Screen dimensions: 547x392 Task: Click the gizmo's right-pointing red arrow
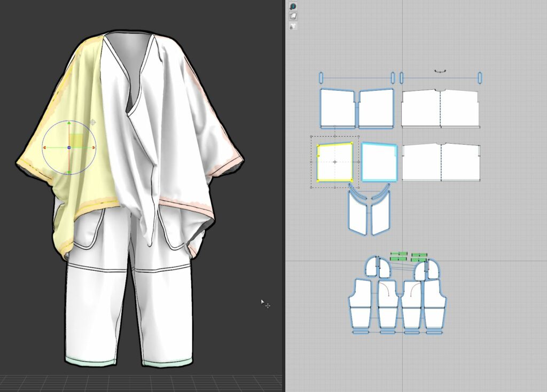point(93,148)
